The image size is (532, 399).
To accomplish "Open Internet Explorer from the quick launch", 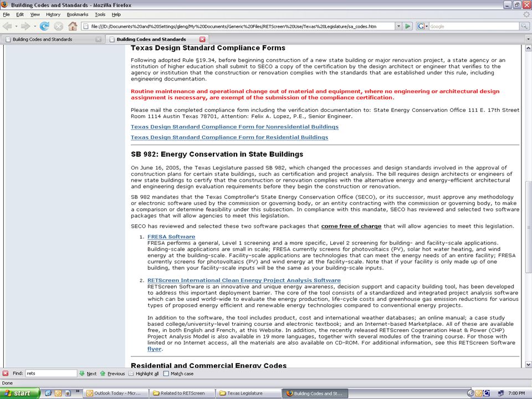I will pos(48,393).
